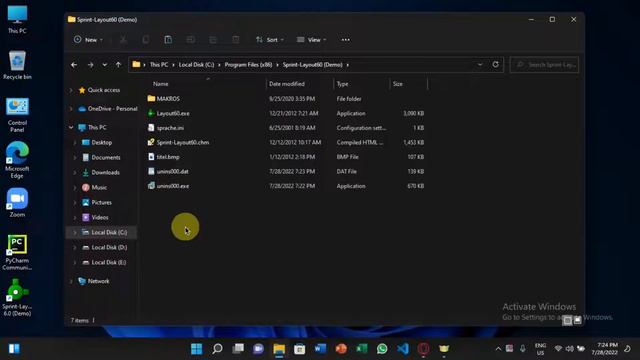Refresh the folder view

[x=496, y=64]
